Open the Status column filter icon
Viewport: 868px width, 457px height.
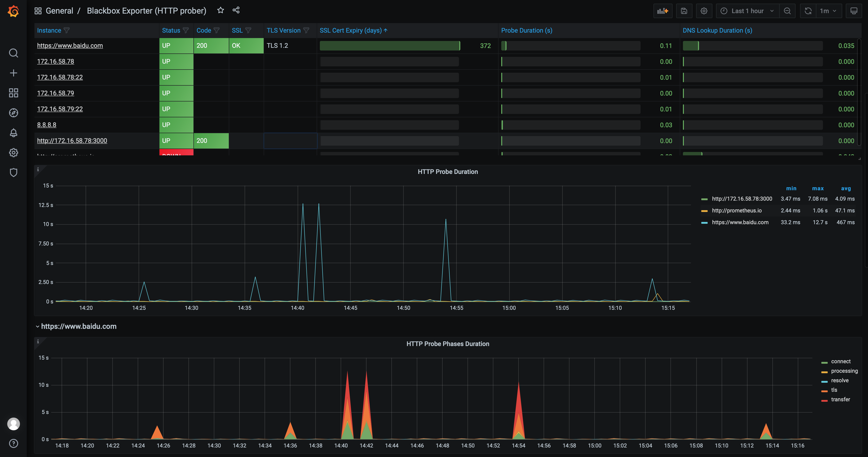tap(186, 30)
